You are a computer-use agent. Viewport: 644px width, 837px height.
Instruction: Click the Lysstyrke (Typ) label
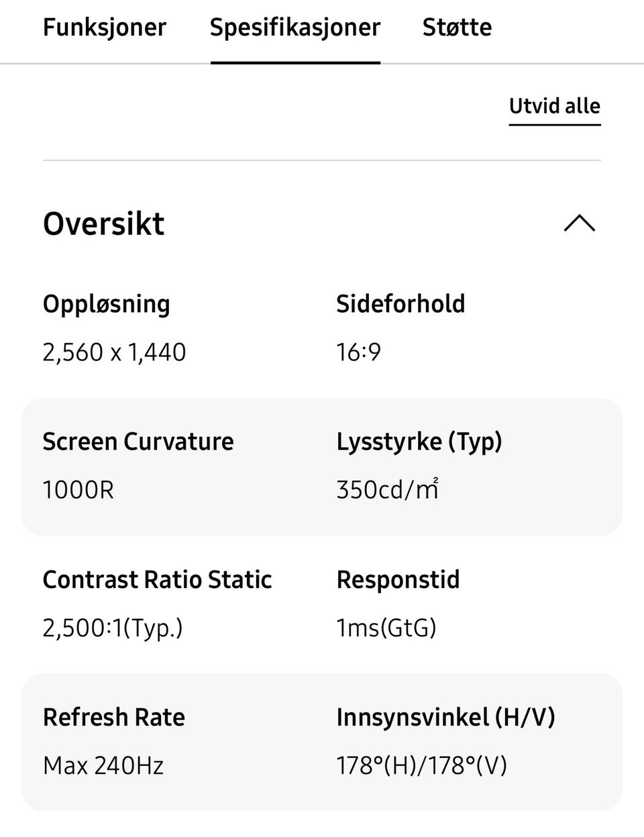pos(419,442)
